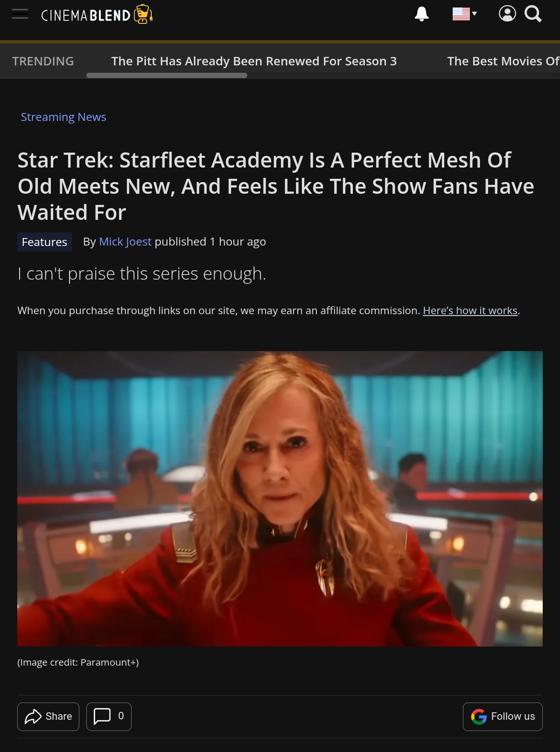Open notifications bell icon
This screenshot has width=560, height=752.
421,14
